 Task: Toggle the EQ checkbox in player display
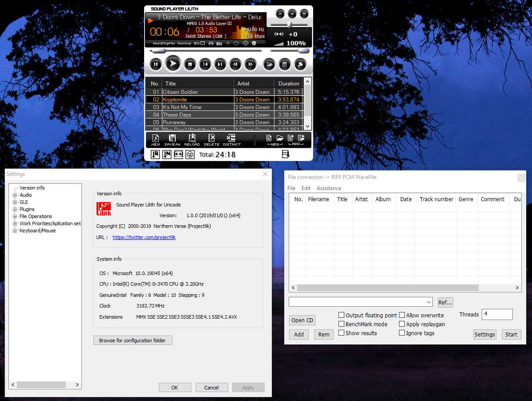tap(202, 44)
